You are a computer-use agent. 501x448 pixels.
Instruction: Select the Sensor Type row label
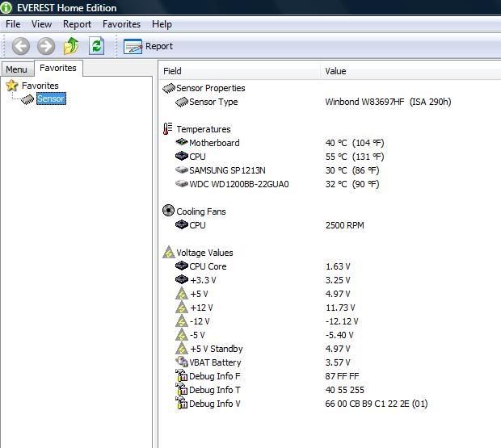(213, 102)
